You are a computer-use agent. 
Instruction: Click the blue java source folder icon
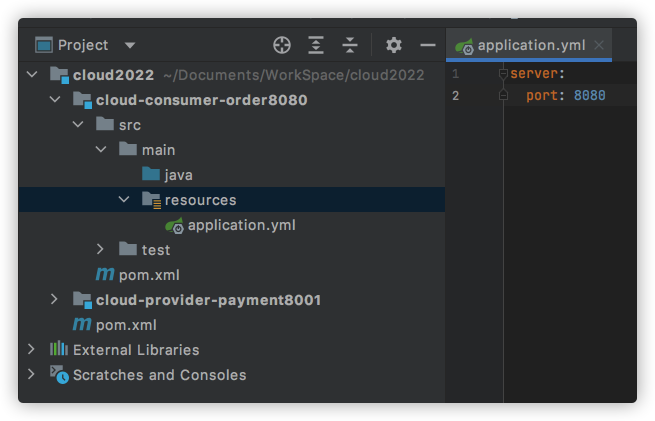point(151,174)
